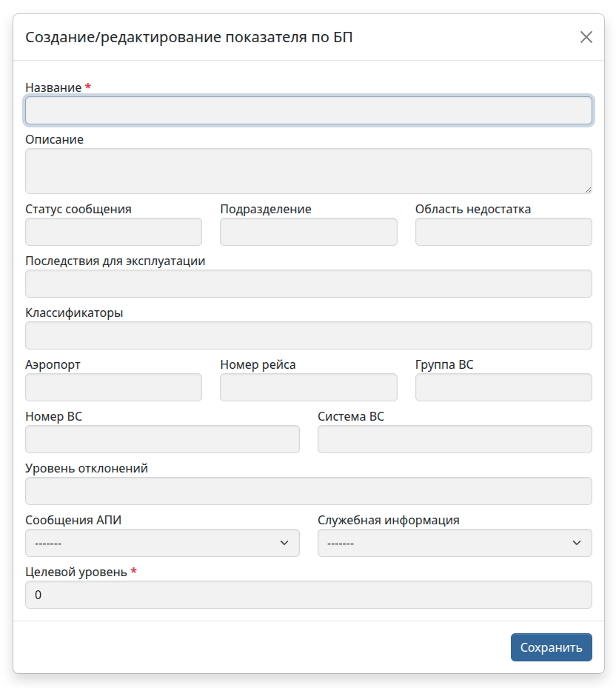Open the Сообщения АПИ dropdown
The width and height of the screenshot is (616, 688).
[x=162, y=543]
